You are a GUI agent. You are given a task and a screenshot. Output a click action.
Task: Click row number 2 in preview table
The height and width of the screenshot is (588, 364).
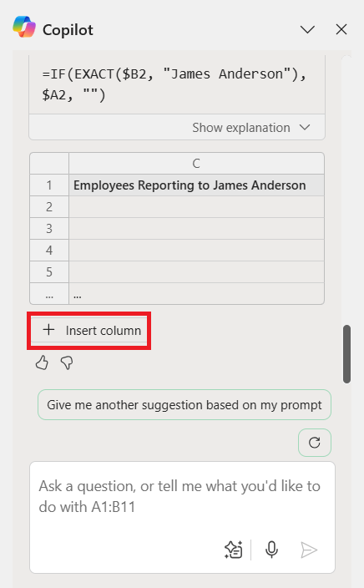click(49, 207)
